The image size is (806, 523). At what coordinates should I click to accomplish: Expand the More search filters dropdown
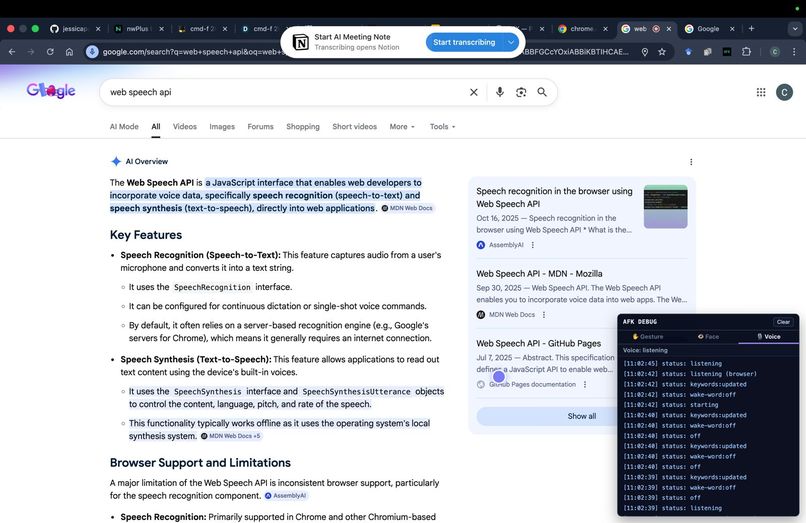[402, 127]
